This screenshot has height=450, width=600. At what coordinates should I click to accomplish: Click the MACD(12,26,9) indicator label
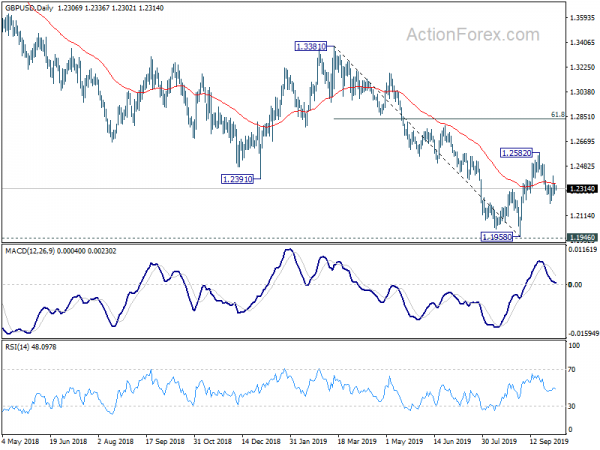30,251
